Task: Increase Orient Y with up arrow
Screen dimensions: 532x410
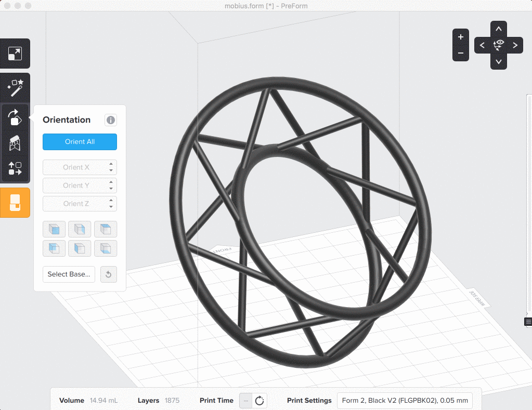Action: [111, 182]
